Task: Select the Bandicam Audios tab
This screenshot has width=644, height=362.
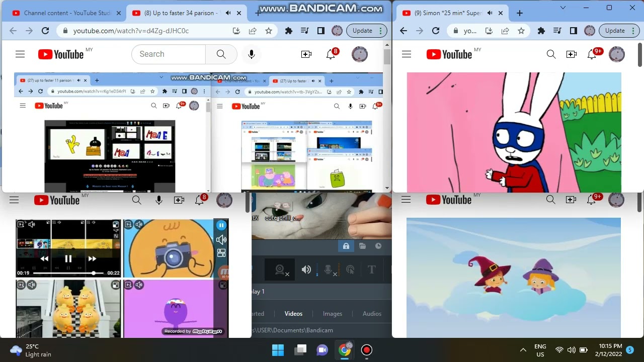Action: coord(372,314)
